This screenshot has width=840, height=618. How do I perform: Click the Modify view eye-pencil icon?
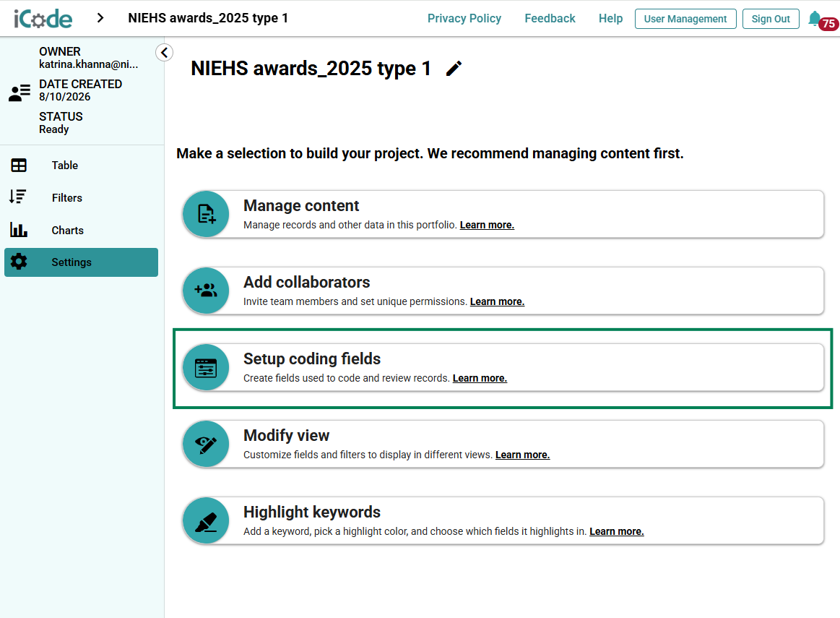[x=207, y=444]
